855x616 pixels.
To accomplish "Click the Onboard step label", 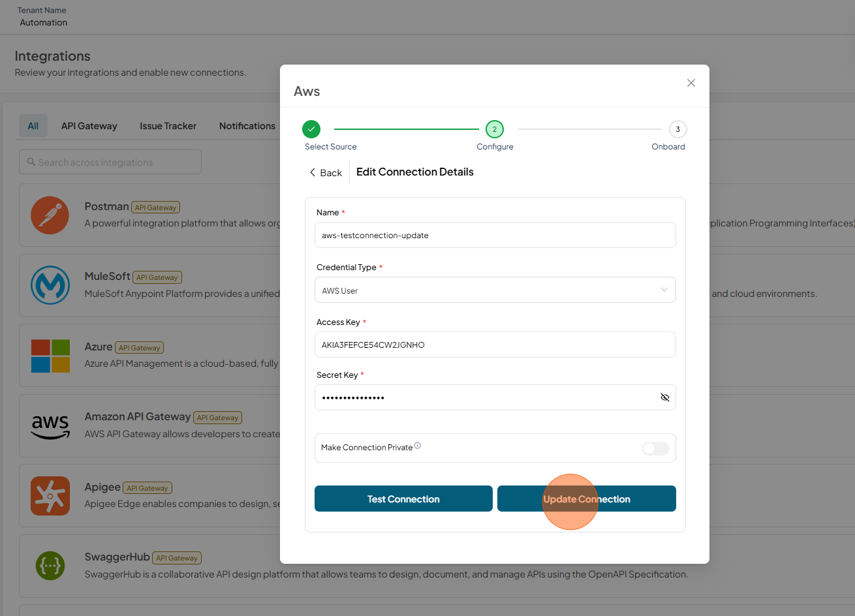I will coord(668,147).
